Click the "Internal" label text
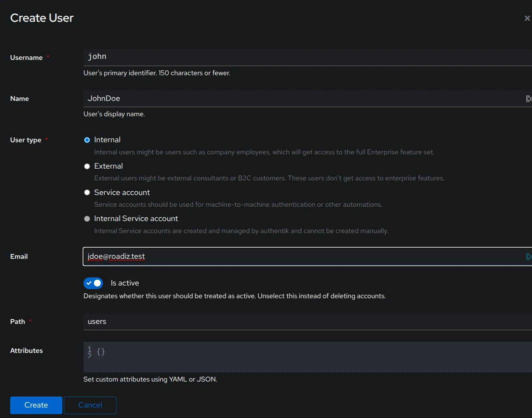The image size is (532, 418). point(107,140)
